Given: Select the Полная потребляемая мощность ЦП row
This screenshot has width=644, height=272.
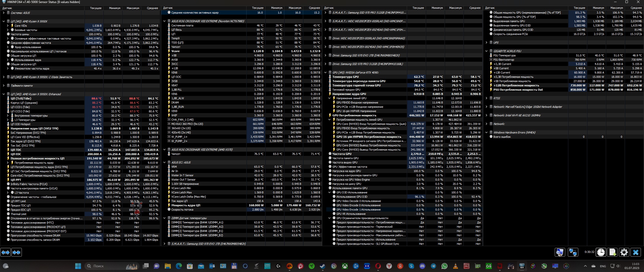Looking at the screenshot, I should click(37, 158).
